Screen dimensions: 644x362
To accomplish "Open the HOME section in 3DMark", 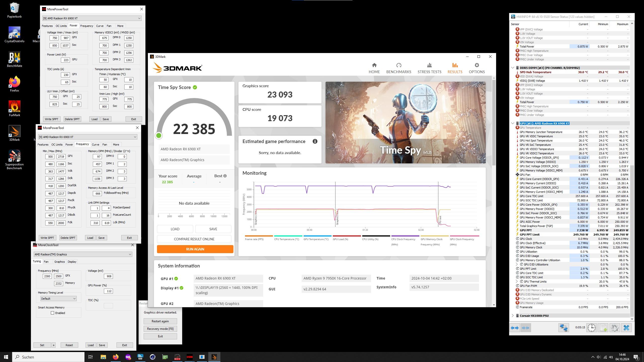I will 374,68.
